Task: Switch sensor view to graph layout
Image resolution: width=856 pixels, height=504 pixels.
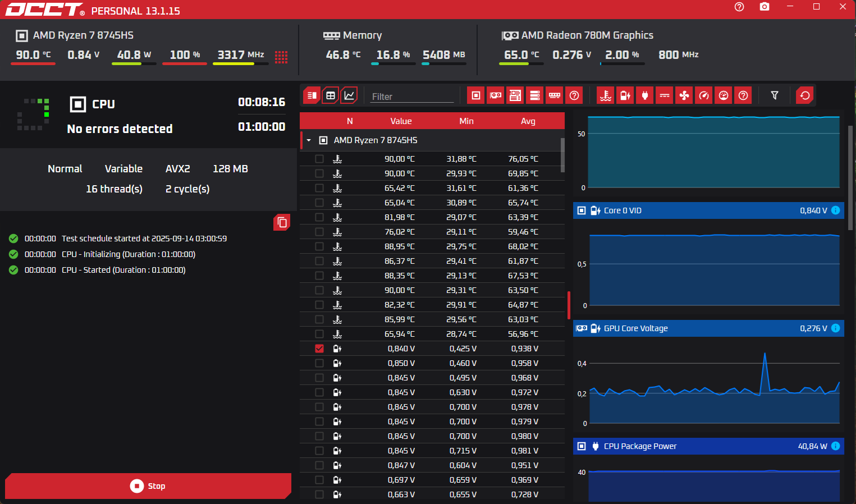Action: pos(349,95)
